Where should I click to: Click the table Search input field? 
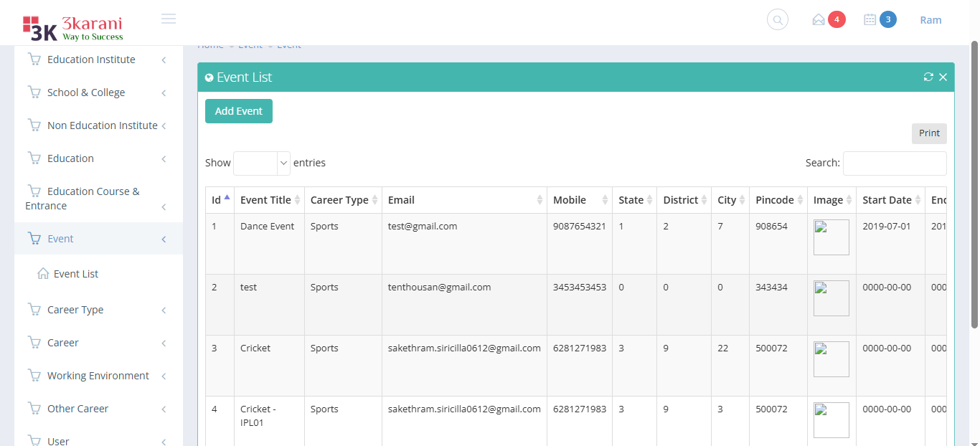(x=894, y=163)
